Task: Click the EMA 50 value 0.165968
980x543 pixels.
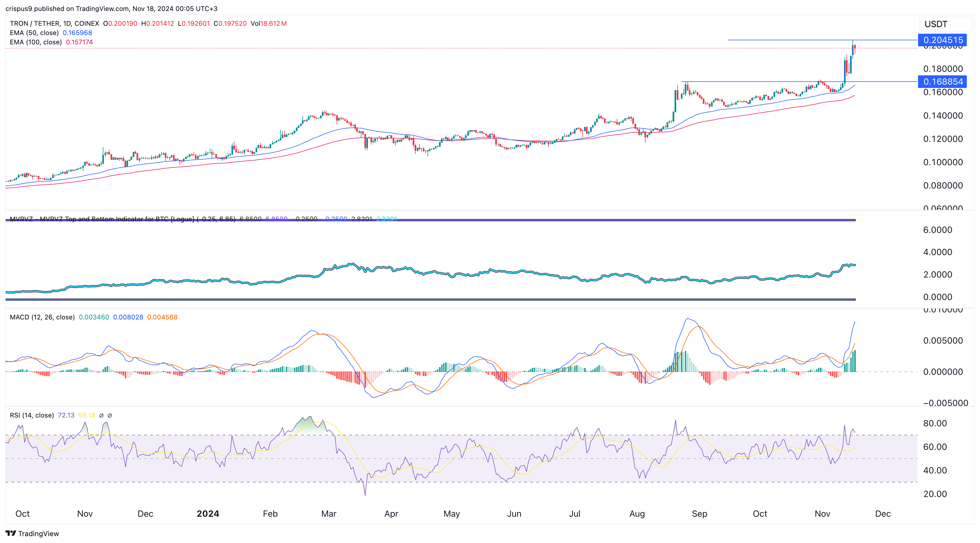Action: tap(77, 33)
